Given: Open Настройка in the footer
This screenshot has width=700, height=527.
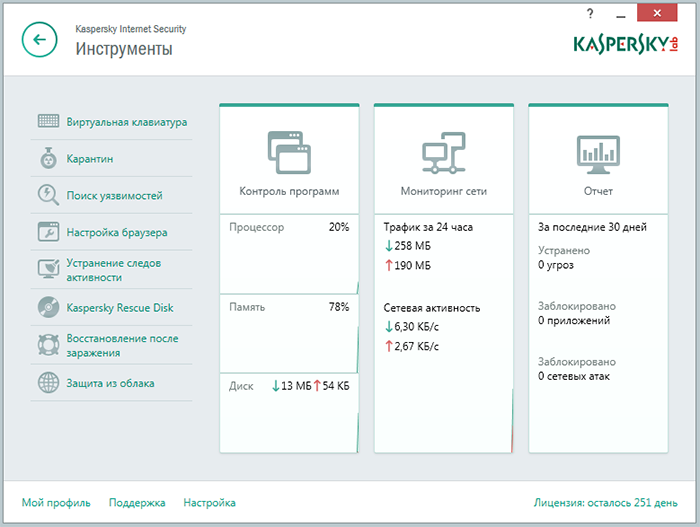Looking at the screenshot, I should [x=209, y=502].
